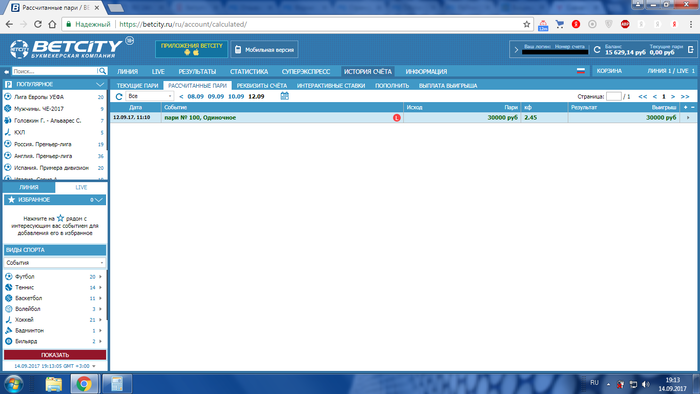Focus the search input field
The width and height of the screenshot is (700, 394).
click(54, 71)
